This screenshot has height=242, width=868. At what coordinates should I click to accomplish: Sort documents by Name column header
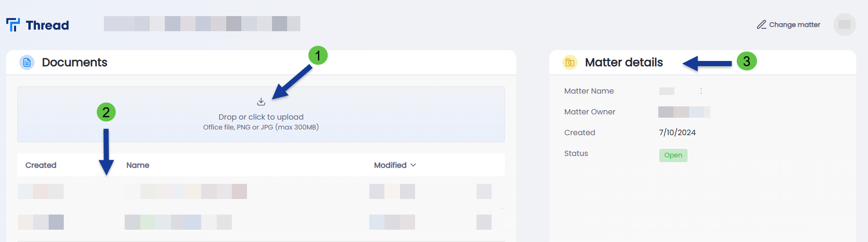(138, 165)
